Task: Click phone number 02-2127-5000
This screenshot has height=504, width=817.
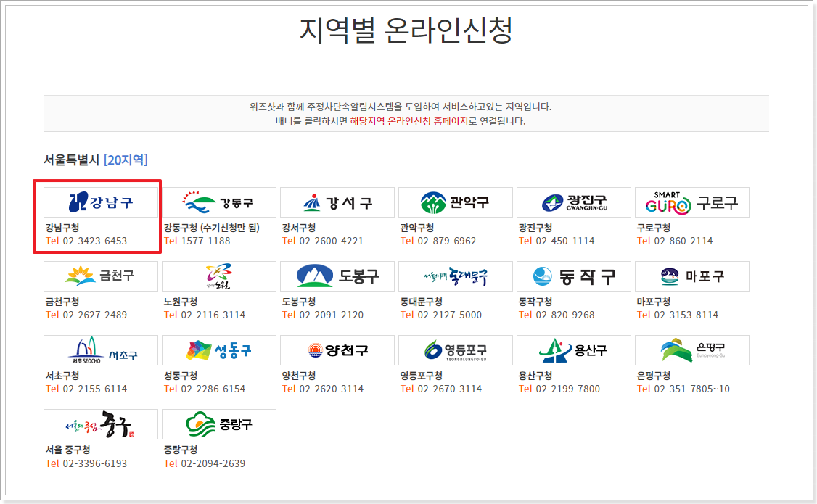Action: [450, 315]
